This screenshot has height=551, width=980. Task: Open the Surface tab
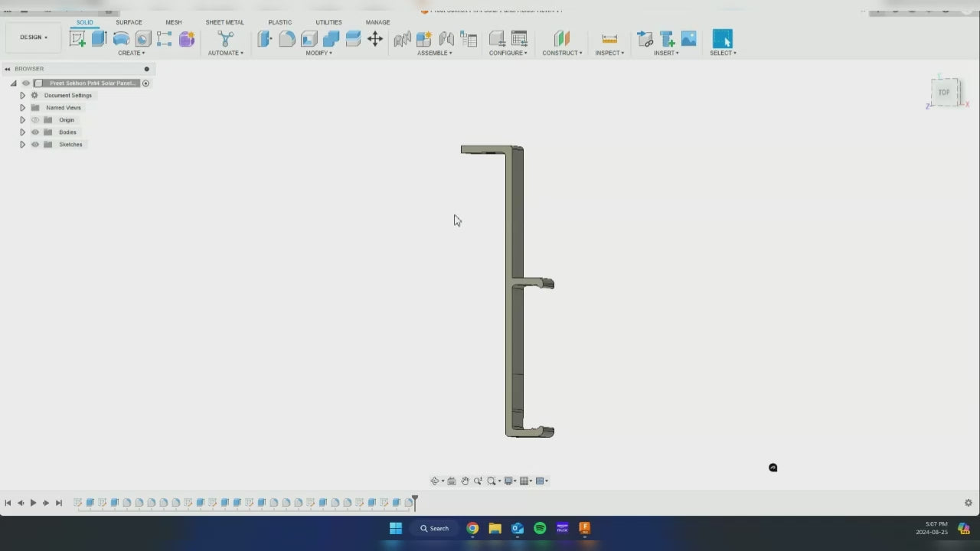[x=129, y=22]
